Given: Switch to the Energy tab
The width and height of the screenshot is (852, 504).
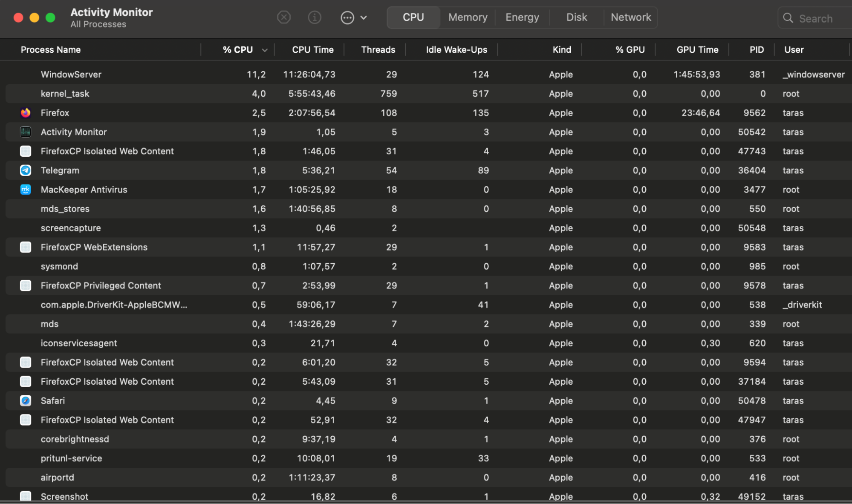Looking at the screenshot, I should click(x=522, y=17).
